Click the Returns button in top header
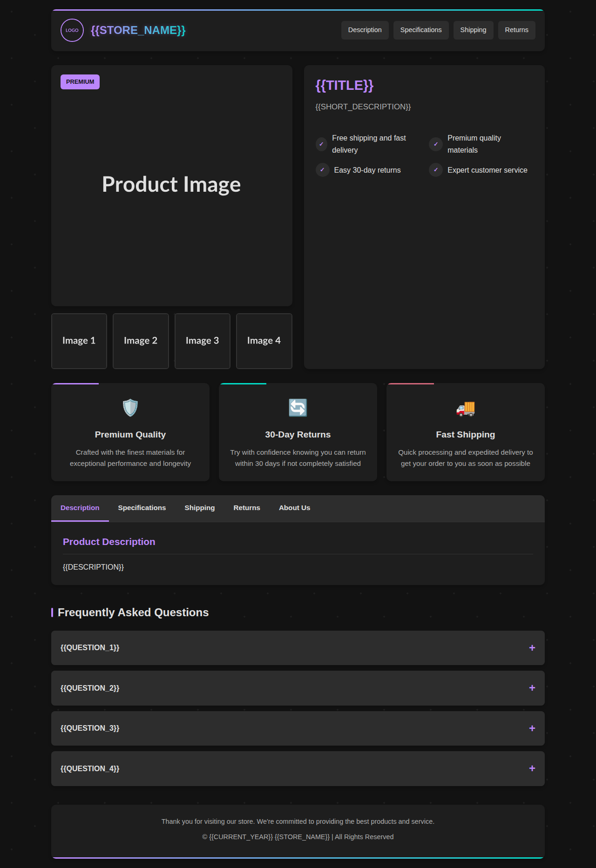Viewport: 596px width, 868px height. coord(516,30)
